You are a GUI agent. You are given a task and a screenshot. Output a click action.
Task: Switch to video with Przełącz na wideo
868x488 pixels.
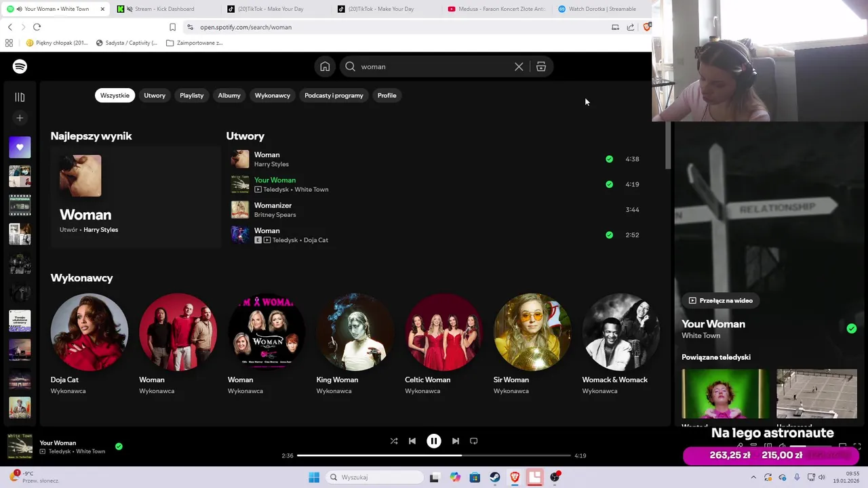(720, 300)
